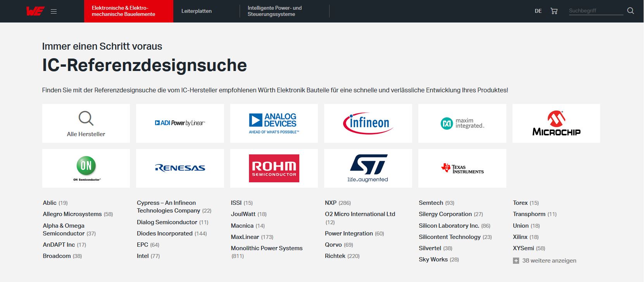Choose the ROHM Semiconductor logo tile
The image size is (644, 282).
[274, 168]
